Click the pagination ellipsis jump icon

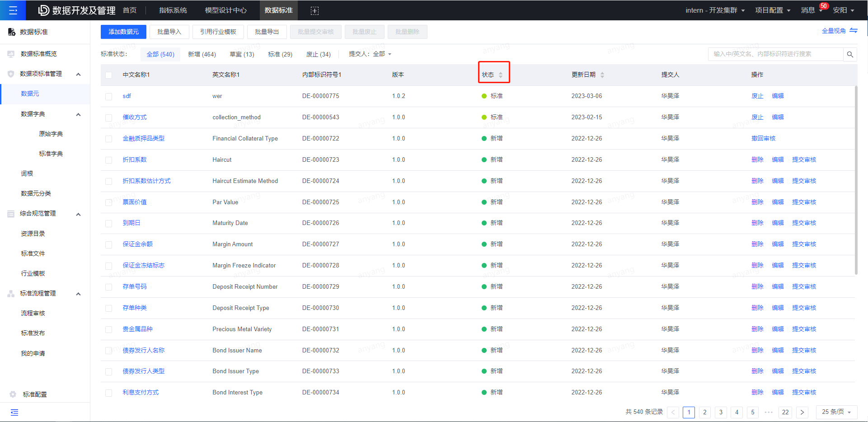769,412
